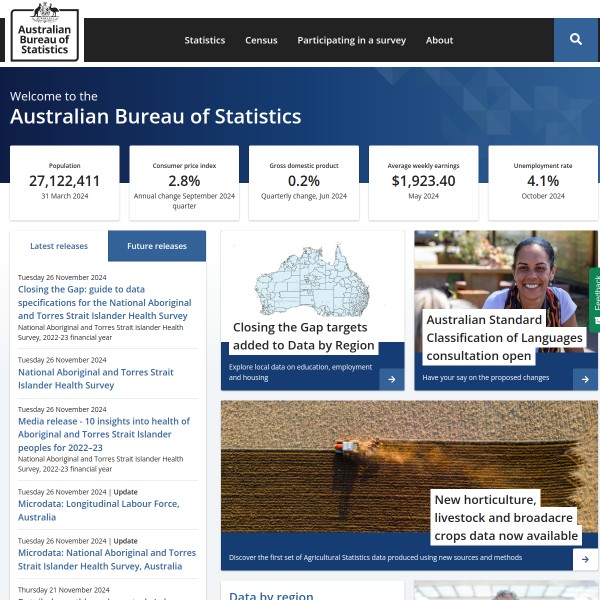This screenshot has width=600, height=600.
Task: Click arrow icon on horticulture data card
Action: tap(585, 559)
